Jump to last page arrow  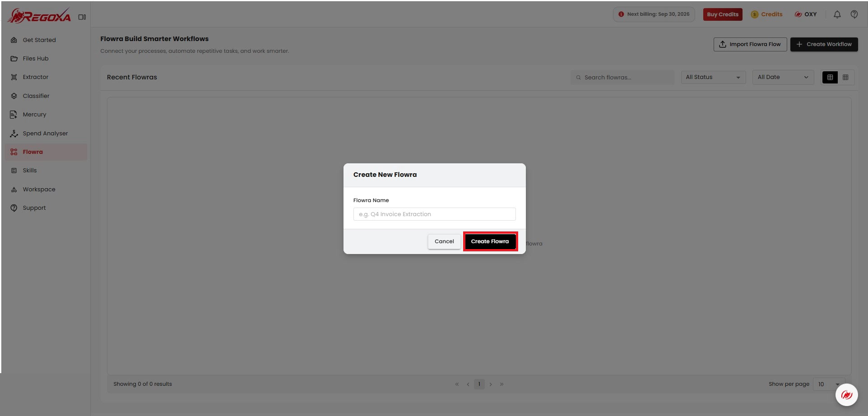[501, 384]
